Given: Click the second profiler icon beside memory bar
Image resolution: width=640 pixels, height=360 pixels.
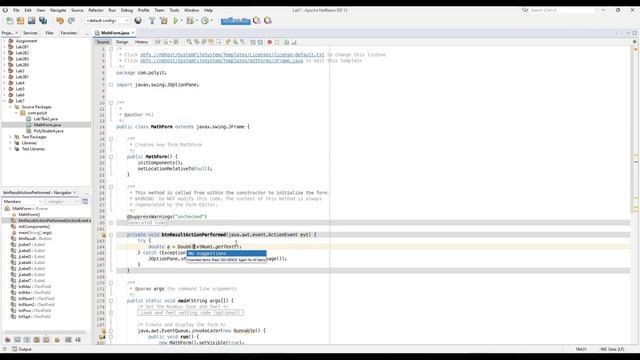Looking at the screenshot, I should click(x=268, y=20).
